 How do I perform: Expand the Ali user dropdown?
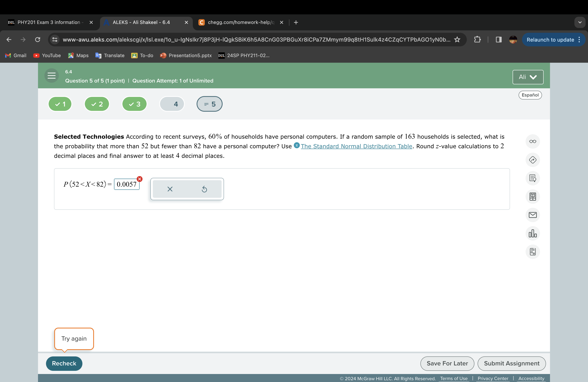pos(528,77)
